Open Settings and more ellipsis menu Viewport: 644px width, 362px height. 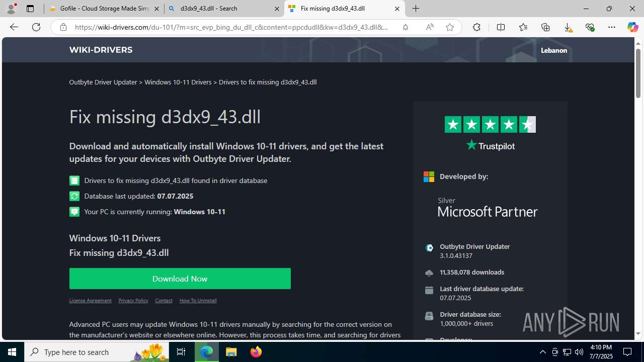point(612,27)
